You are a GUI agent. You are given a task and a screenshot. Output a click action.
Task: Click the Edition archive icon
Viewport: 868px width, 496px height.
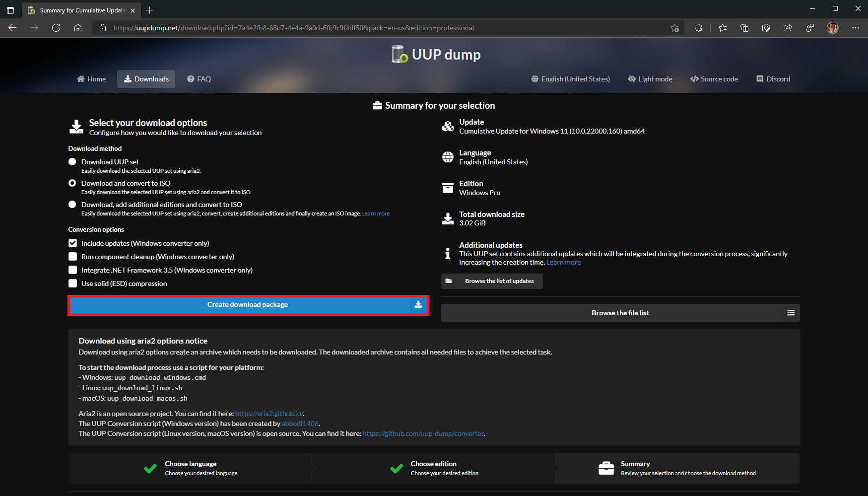[448, 188]
